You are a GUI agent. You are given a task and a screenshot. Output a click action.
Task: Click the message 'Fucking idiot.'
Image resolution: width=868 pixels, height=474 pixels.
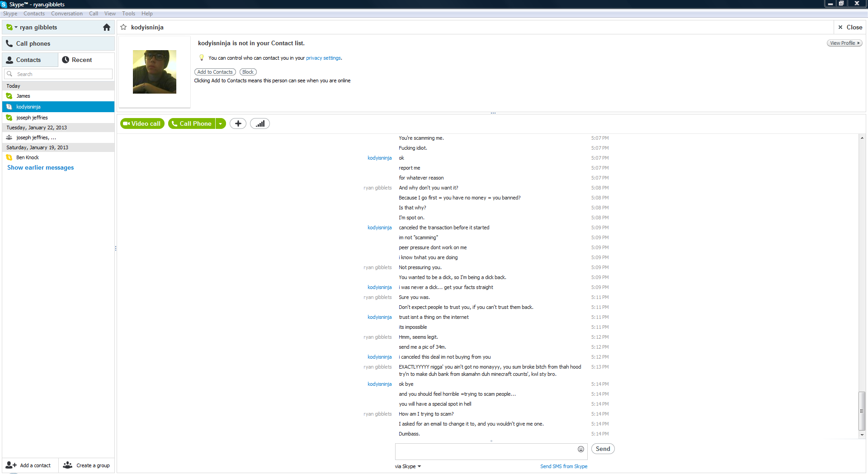click(413, 148)
